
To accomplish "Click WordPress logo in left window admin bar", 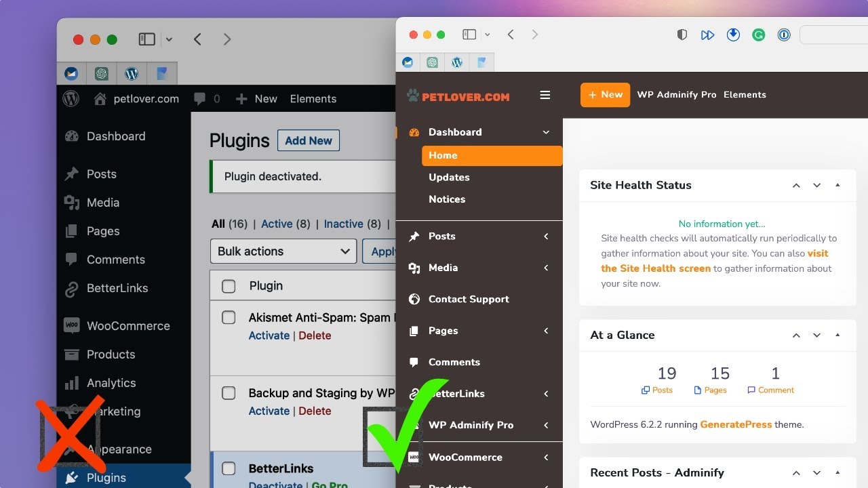I will 71,98.
